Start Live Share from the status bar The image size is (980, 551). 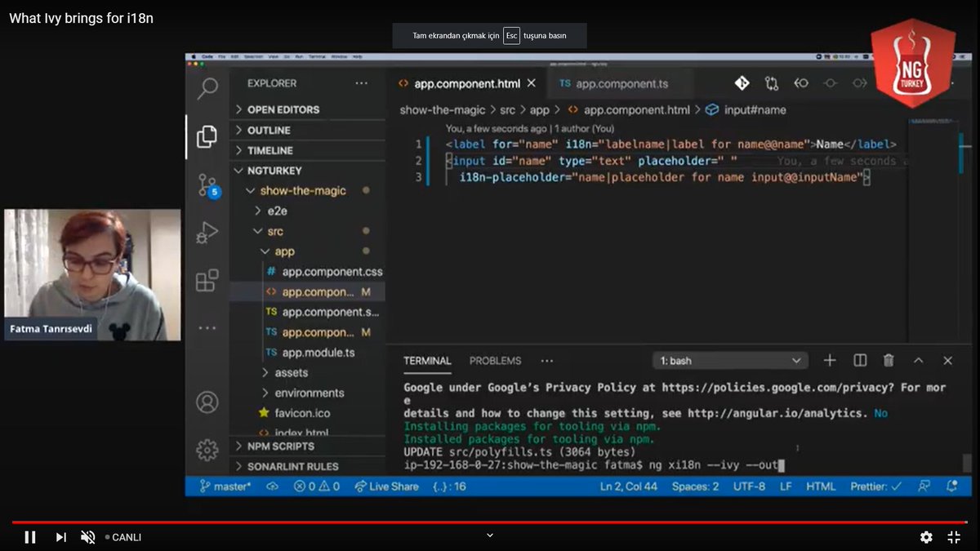coord(387,487)
